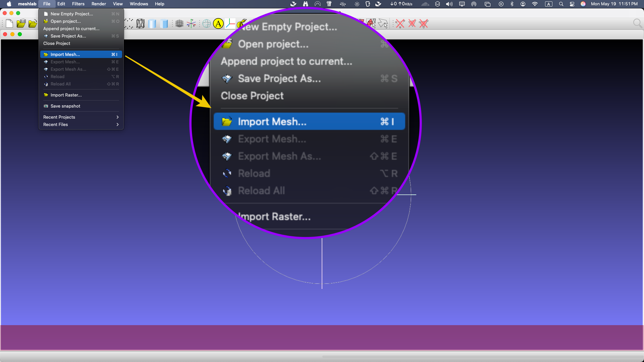Click the Import Mesh toolbar folder icon
This screenshot has height=362, width=644.
[33, 23]
